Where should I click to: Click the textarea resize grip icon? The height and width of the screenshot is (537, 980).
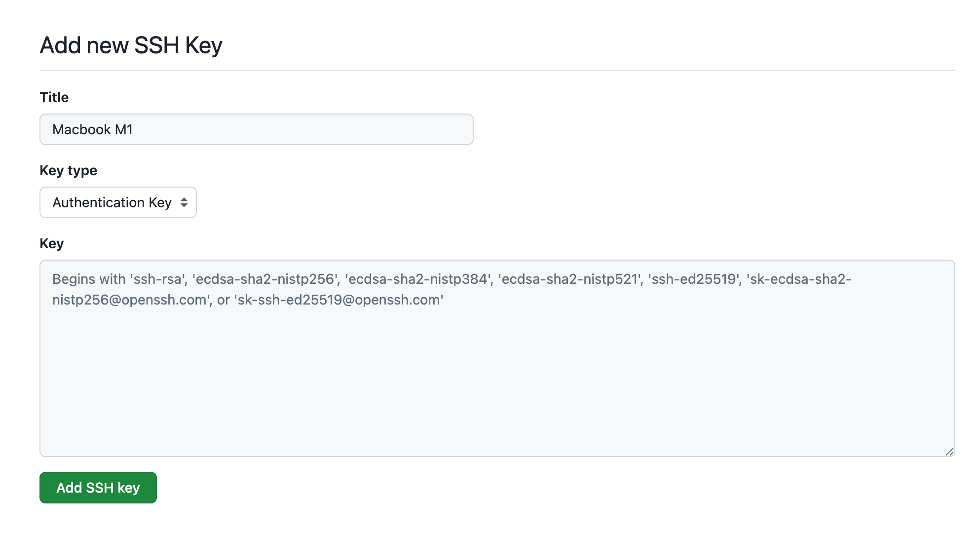949,452
